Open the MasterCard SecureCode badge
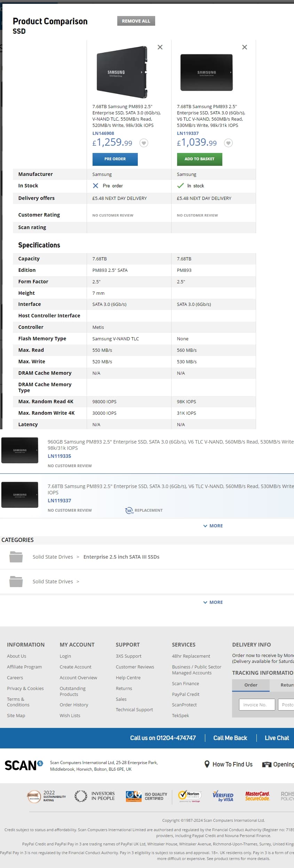Screen dimensions: 294x868 tap(257, 796)
